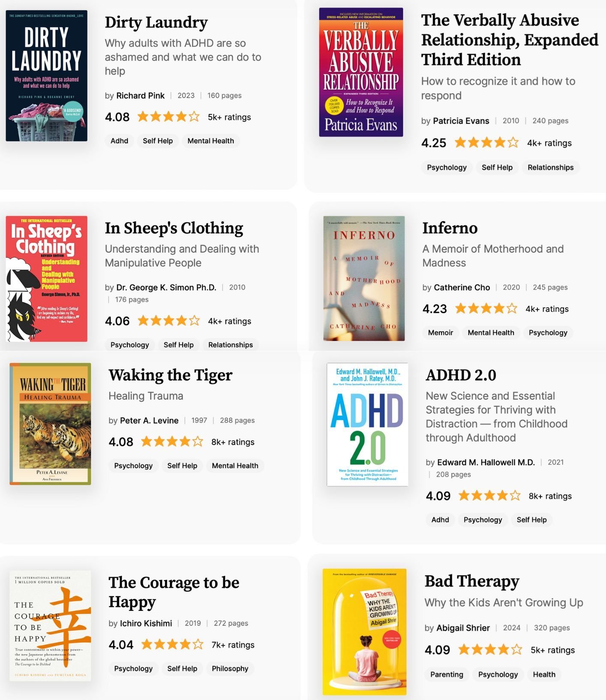606x700 pixels.
Task: Open the ADHD 2.0 book cover
Action: click(x=367, y=425)
